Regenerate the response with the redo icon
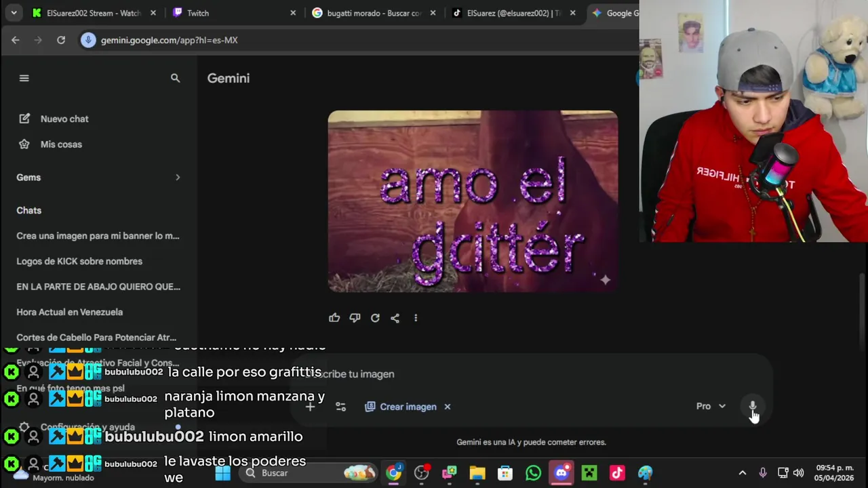Screen dimensions: 868x488 375,318
